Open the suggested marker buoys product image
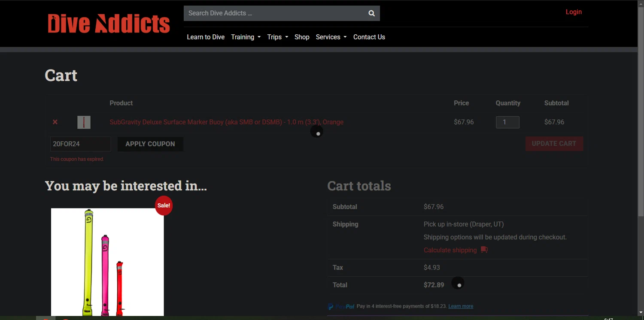The width and height of the screenshot is (644, 320). tap(107, 262)
